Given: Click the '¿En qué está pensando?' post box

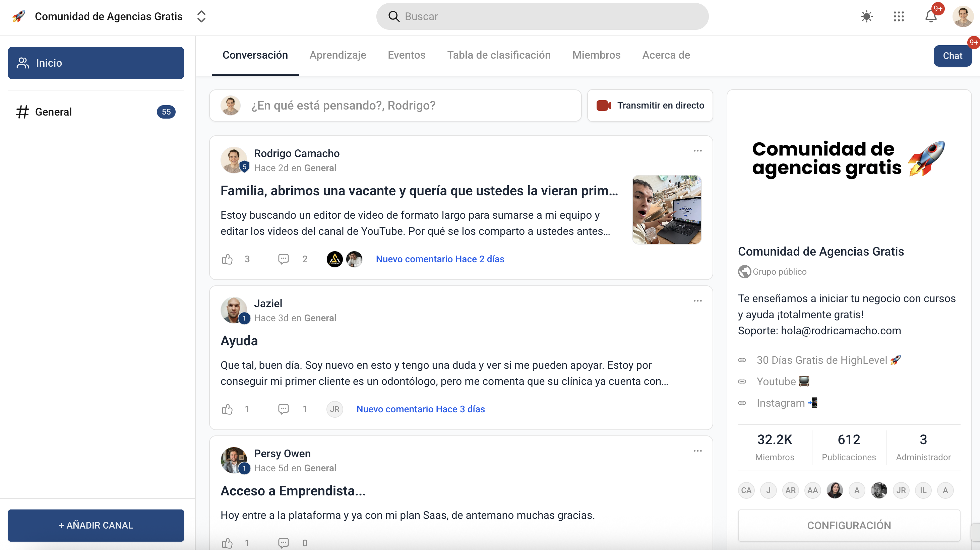Looking at the screenshot, I should click(395, 105).
